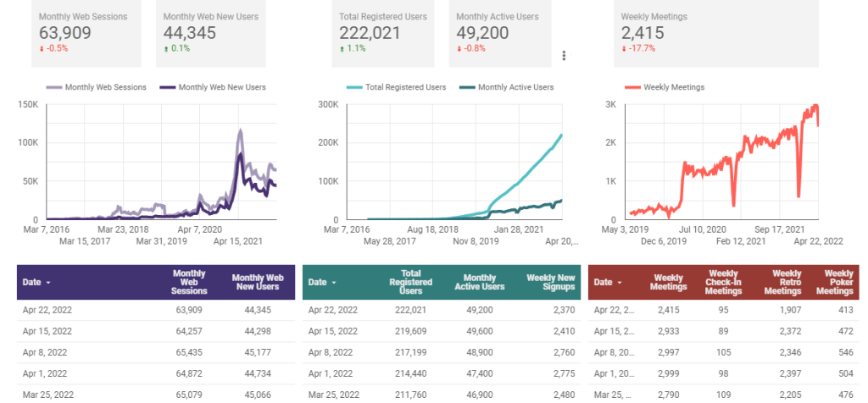The width and height of the screenshot is (868, 403).
Task: Select the Weekly Meetings scorecard
Action: point(715,33)
